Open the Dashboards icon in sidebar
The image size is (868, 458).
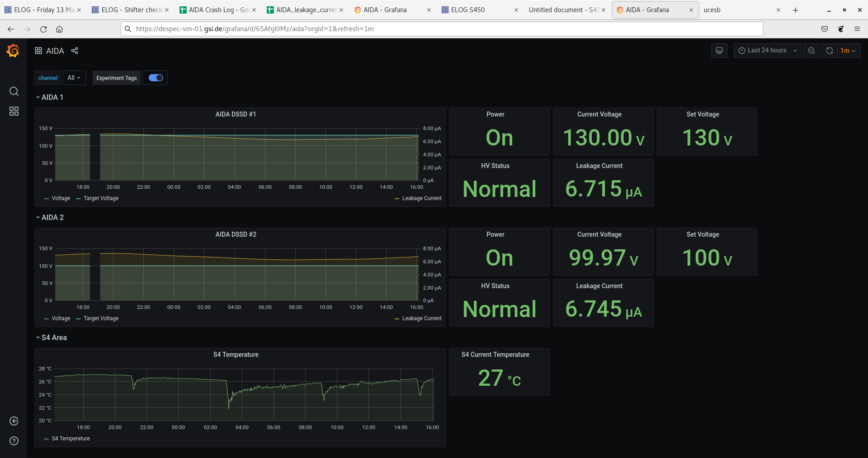pyautogui.click(x=14, y=111)
